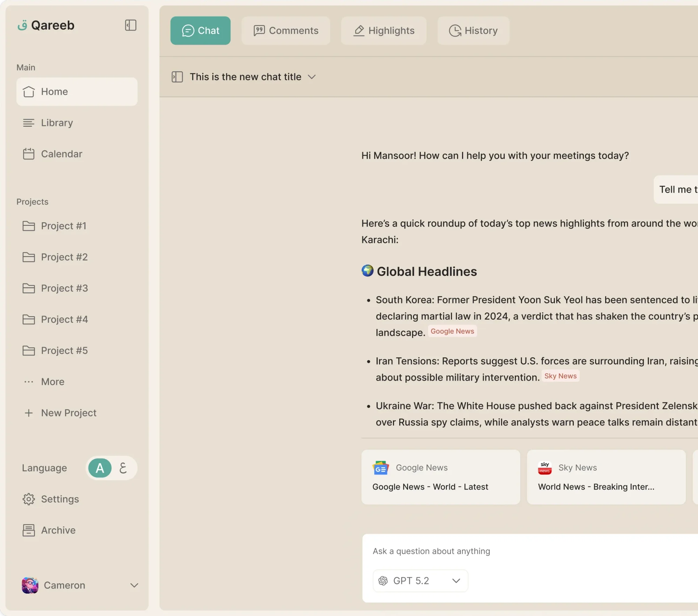The height and width of the screenshot is (616, 698).
Task: Switch language to Arabic ع option
Action: tap(123, 468)
